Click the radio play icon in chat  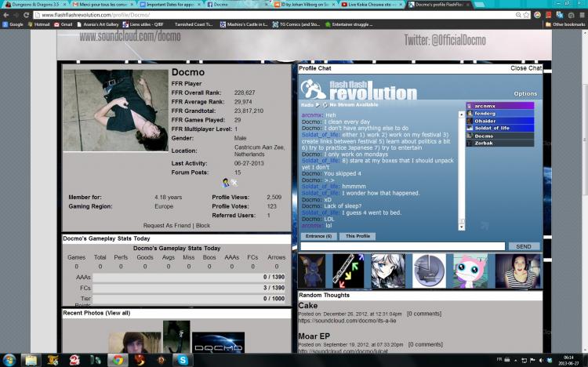(x=318, y=105)
